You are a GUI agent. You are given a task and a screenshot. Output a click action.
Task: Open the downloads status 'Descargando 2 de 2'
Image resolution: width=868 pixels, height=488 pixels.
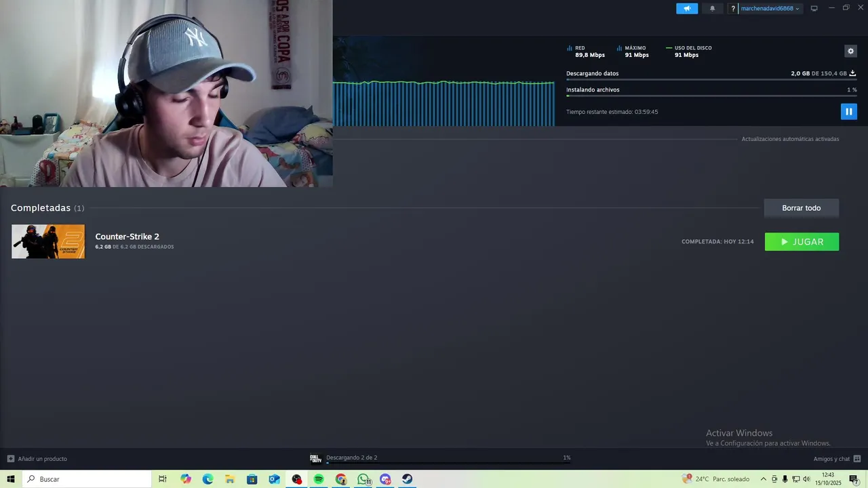point(351,457)
